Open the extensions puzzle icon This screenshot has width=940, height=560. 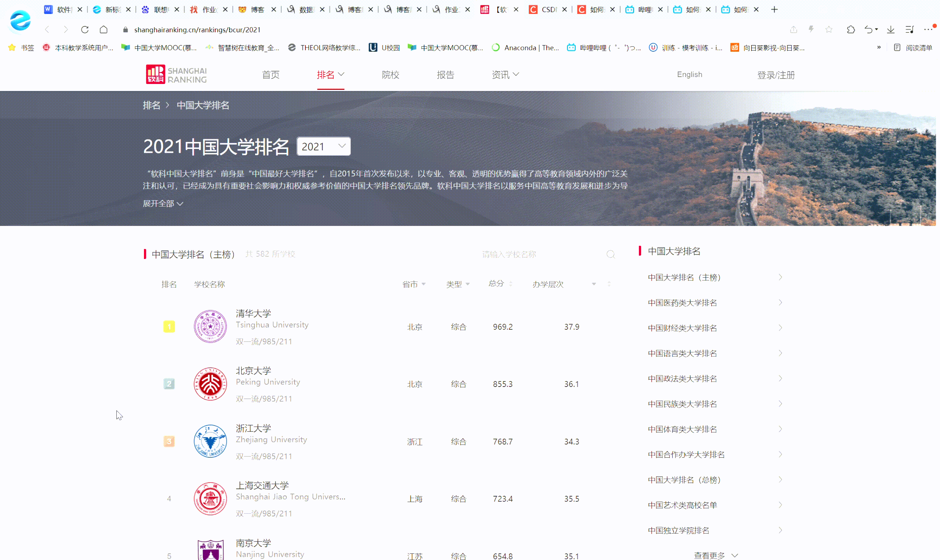pos(851,30)
